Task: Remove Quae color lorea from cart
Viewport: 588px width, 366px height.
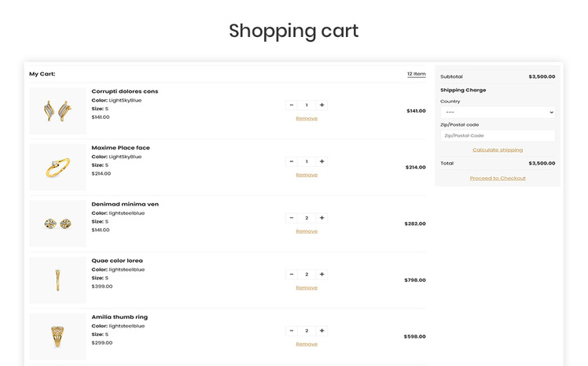Action: [x=307, y=287]
